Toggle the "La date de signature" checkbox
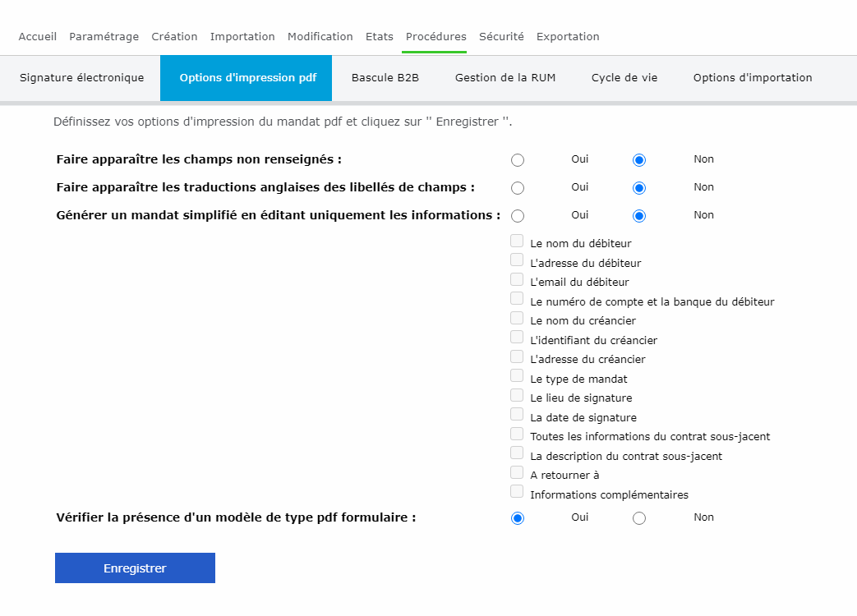Image resolution: width=857 pixels, height=616 pixels. [x=517, y=415]
